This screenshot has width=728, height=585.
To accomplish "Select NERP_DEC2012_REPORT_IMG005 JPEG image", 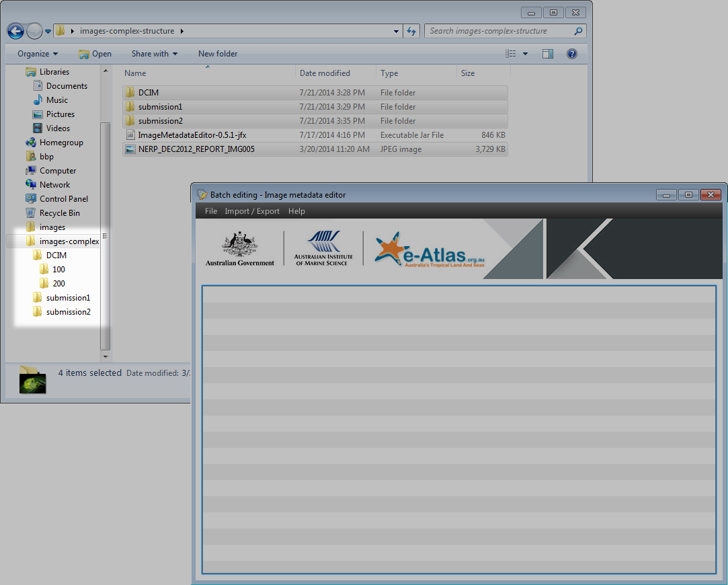I will coord(315,149).
